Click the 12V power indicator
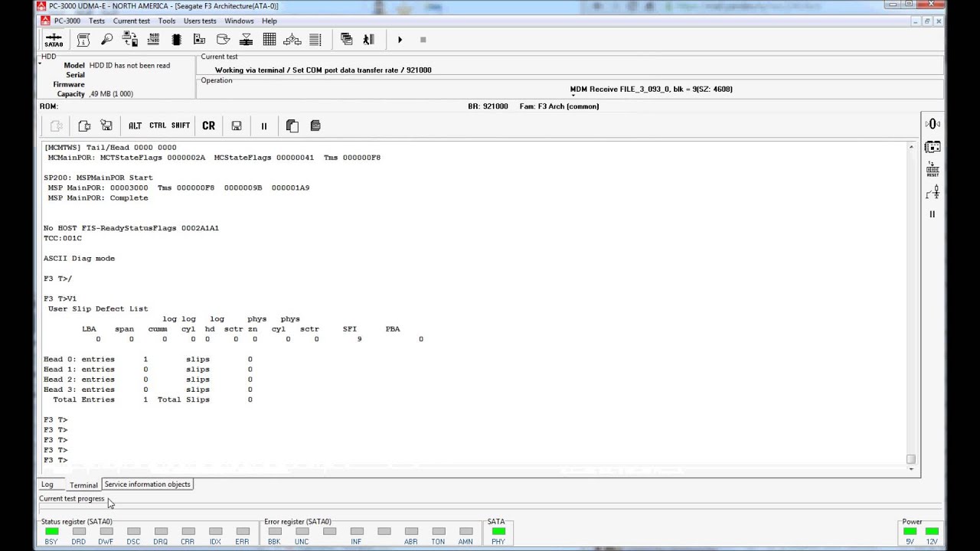The height and width of the screenshot is (551, 980). [x=932, y=531]
